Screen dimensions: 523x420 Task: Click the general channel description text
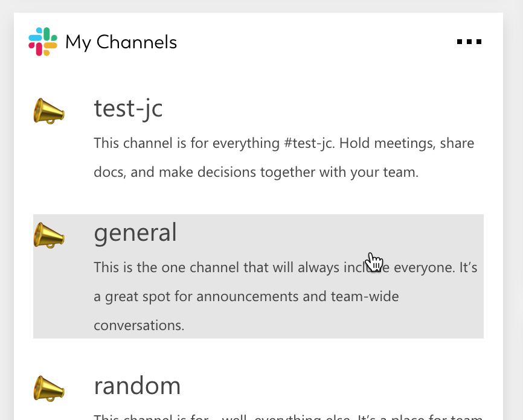coord(242,296)
